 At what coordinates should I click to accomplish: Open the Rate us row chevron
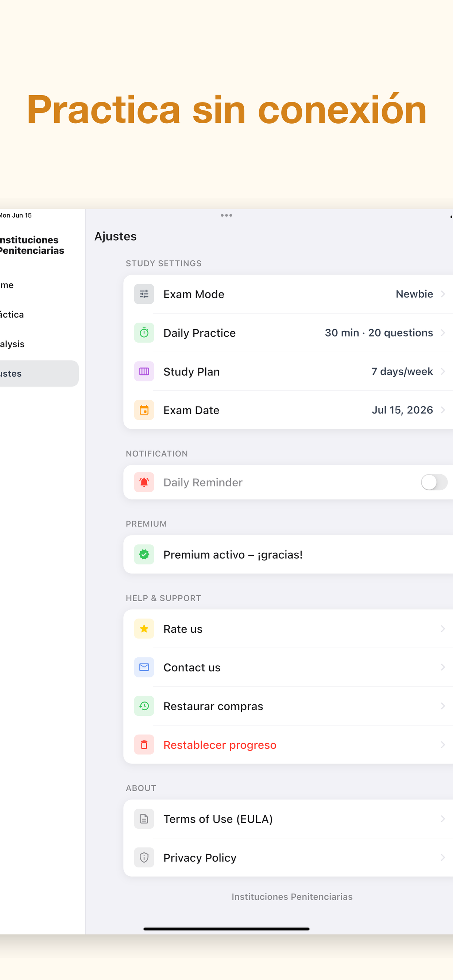coord(443,629)
